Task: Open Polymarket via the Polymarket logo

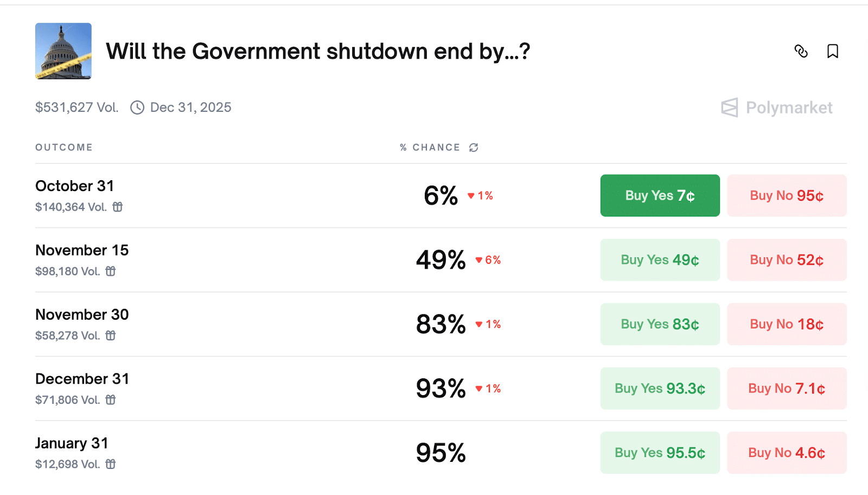Action: pyautogui.click(x=777, y=107)
